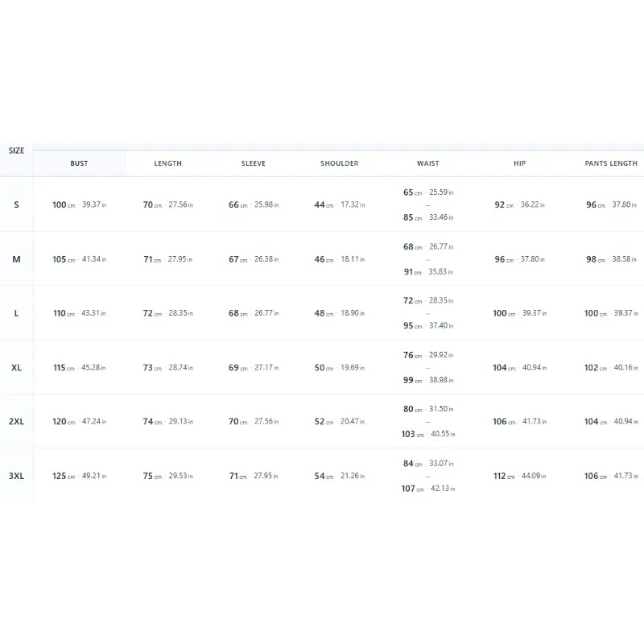
Task: Select the 3XL size row label
Action: [x=16, y=476]
